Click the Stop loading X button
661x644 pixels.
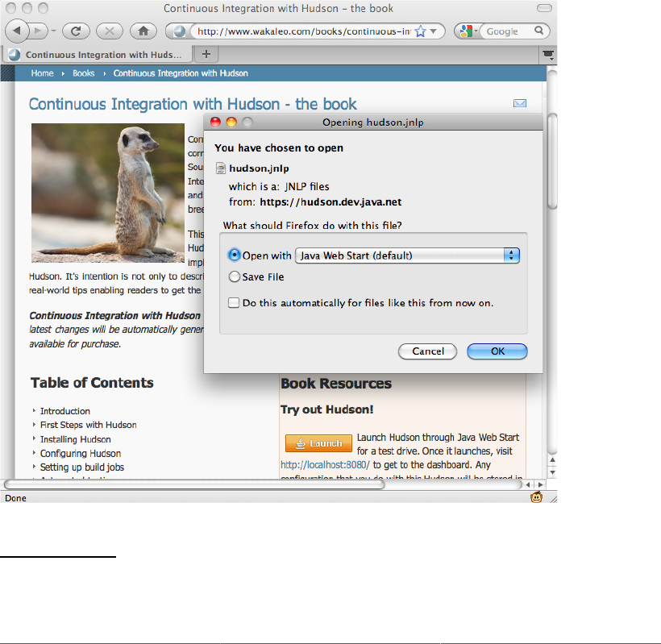coord(110,31)
